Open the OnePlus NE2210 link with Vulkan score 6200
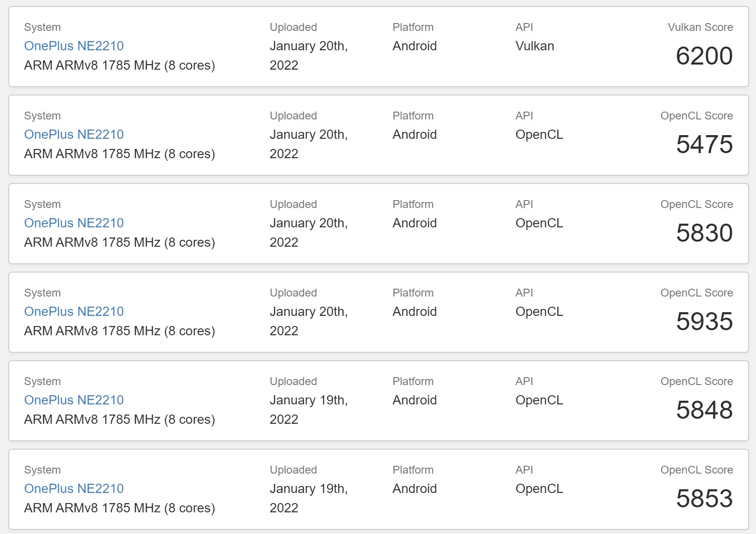Image resolution: width=756 pixels, height=534 pixels. click(x=74, y=46)
